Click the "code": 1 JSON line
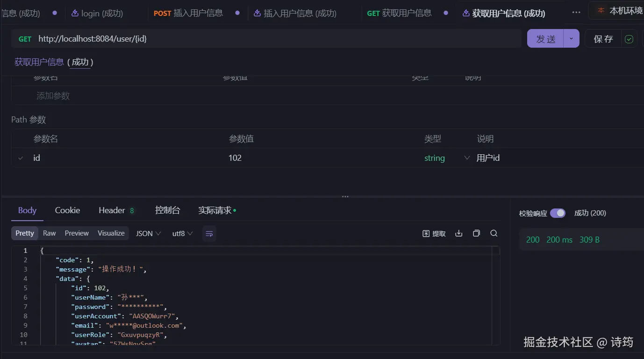Image resolution: width=644 pixels, height=359 pixels. (x=75, y=260)
